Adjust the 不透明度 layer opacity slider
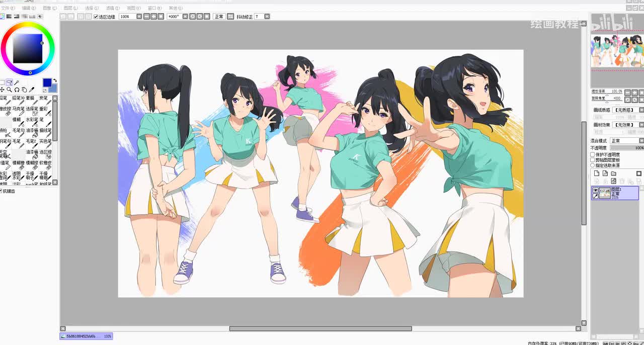644x345 pixels. (x=627, y=148)
